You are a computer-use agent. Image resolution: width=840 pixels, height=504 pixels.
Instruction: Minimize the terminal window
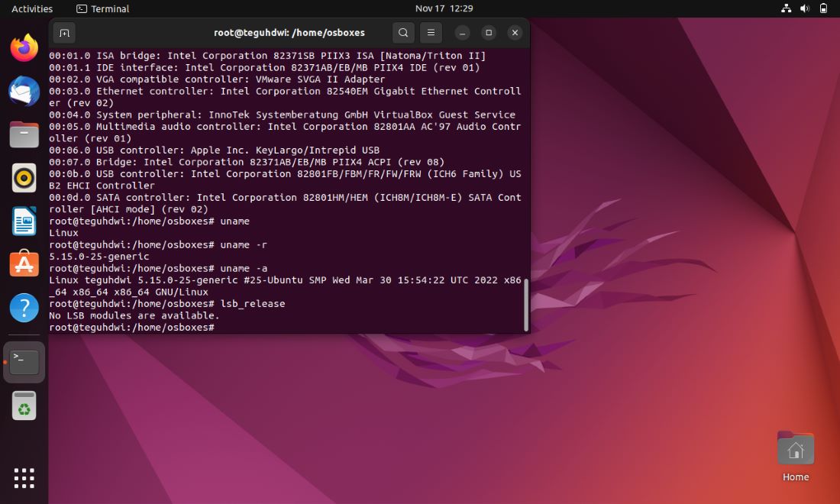click(x=462, y=33)
